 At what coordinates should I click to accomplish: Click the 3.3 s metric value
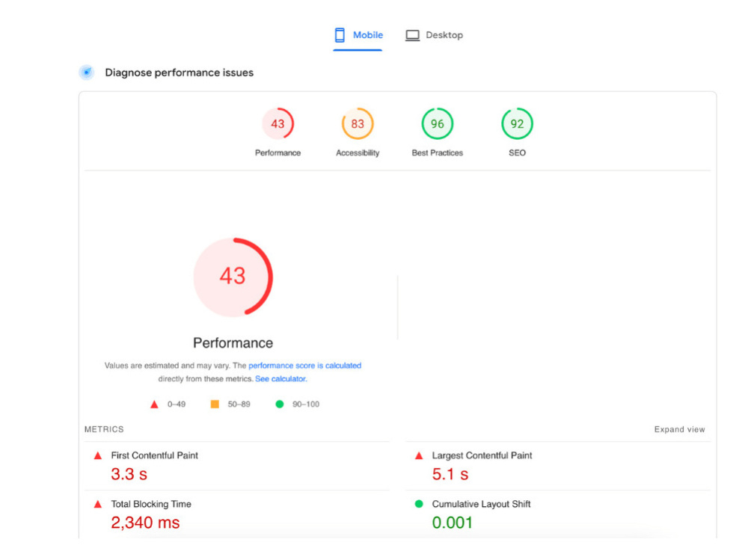point(129,474)
